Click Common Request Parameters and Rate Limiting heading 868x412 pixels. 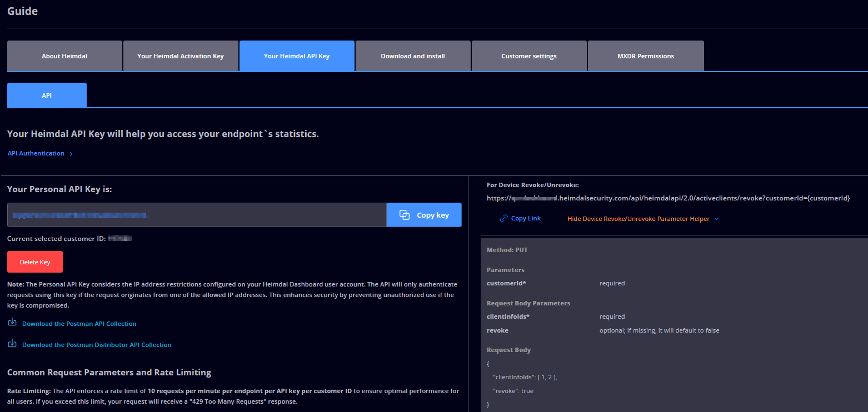tap(109, 372)
